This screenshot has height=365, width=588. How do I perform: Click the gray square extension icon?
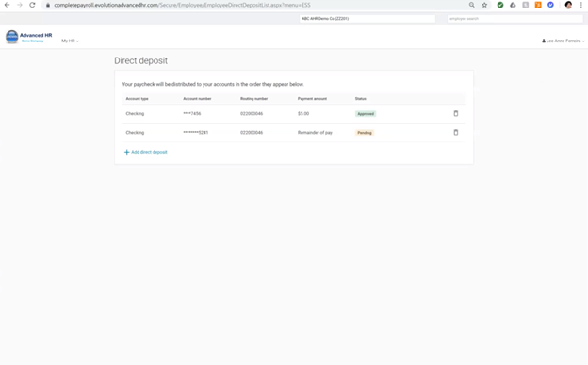[x=526, y=5]
